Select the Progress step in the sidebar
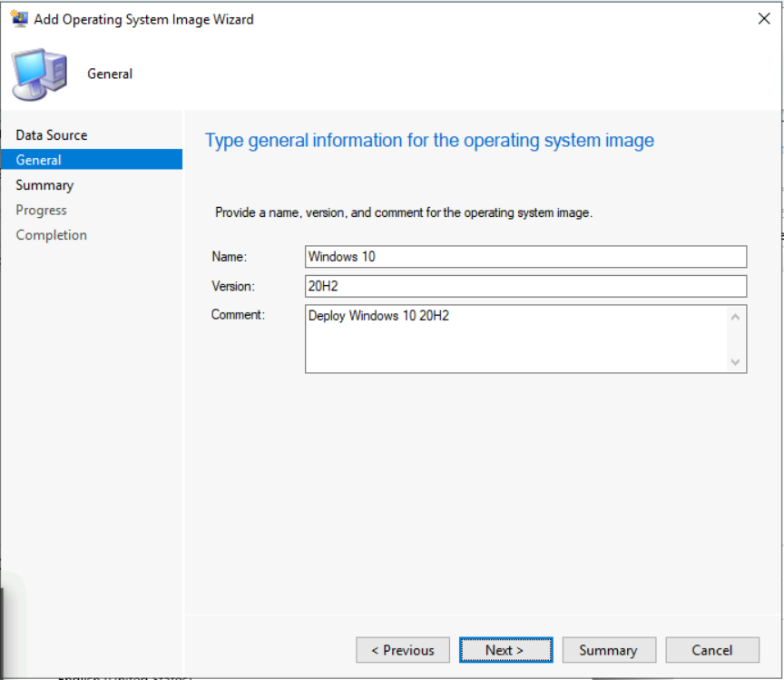 pos(41,210)
